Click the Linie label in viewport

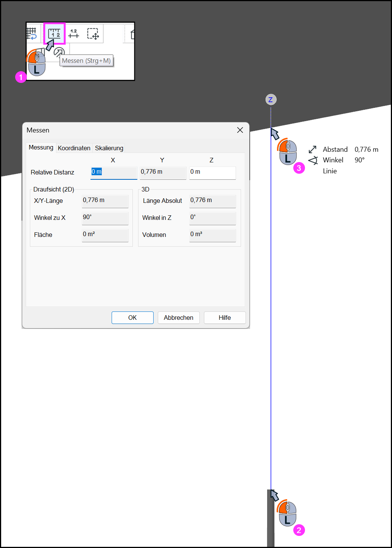(x=330, y=171)
